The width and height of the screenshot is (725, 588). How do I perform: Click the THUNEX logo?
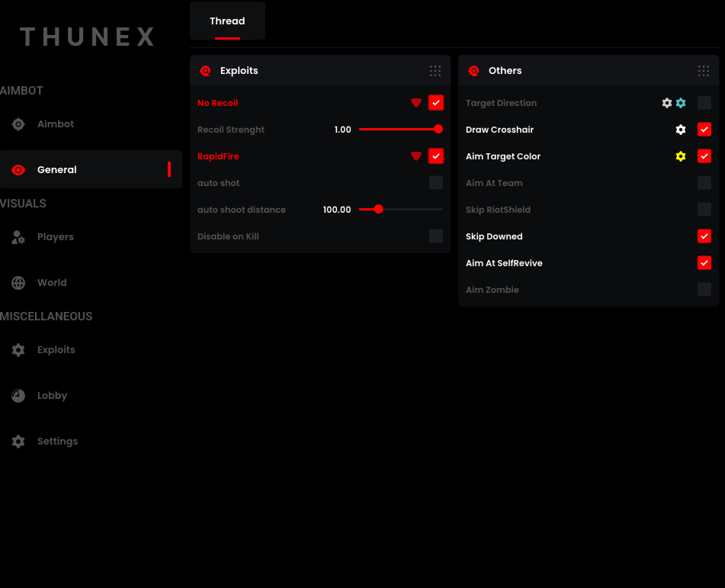(x=86, y=37)
